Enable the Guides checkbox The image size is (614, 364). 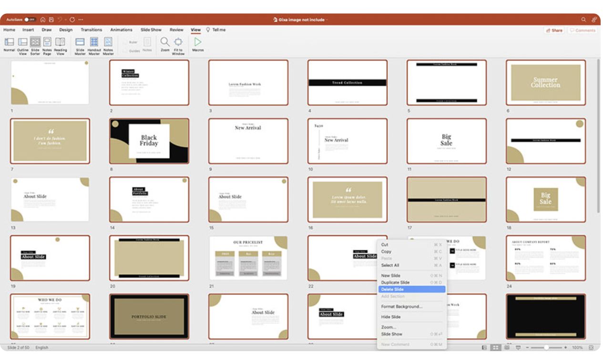[125, 50]
